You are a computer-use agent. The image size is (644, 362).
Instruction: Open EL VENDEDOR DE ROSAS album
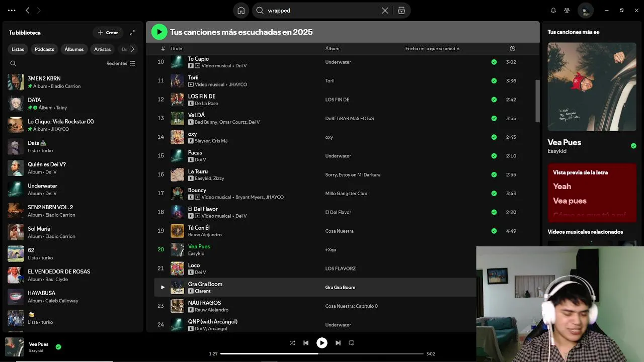(x=73, y=275)
